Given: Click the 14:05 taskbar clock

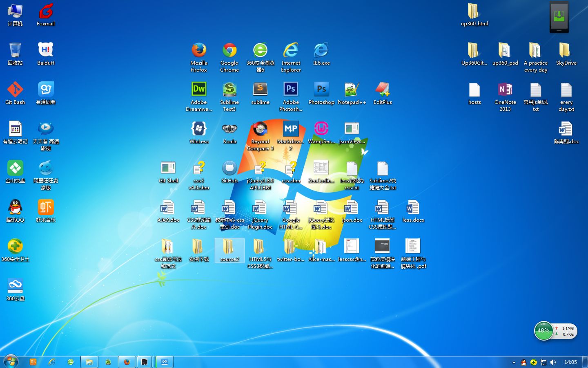Looking at the screenshot, I should tap(570, 362).
